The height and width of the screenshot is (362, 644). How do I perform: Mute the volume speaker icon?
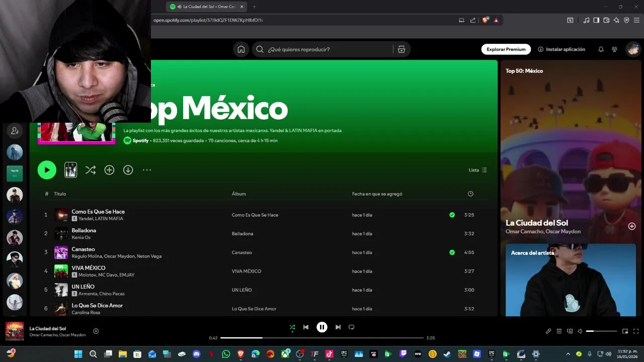[x=580, y=331]
